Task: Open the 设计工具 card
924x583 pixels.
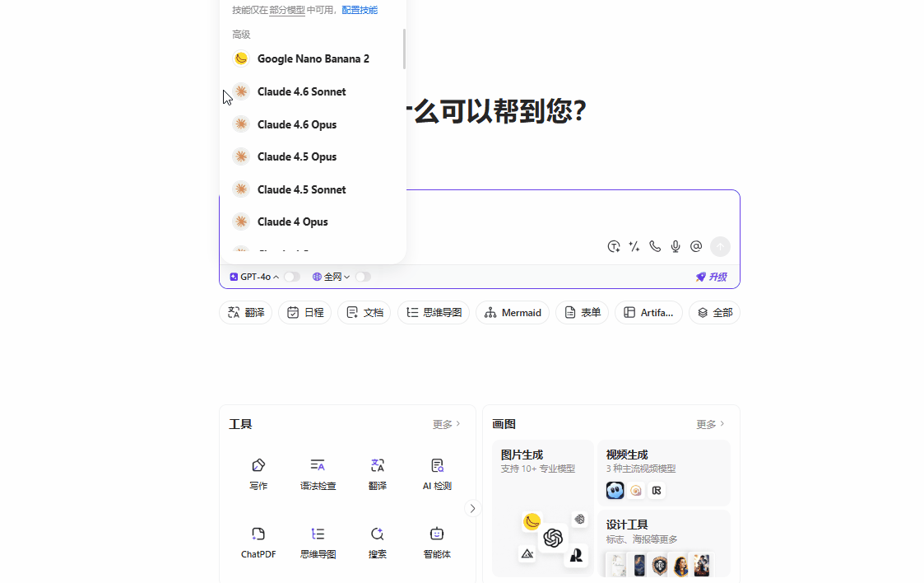Action: 664,543
